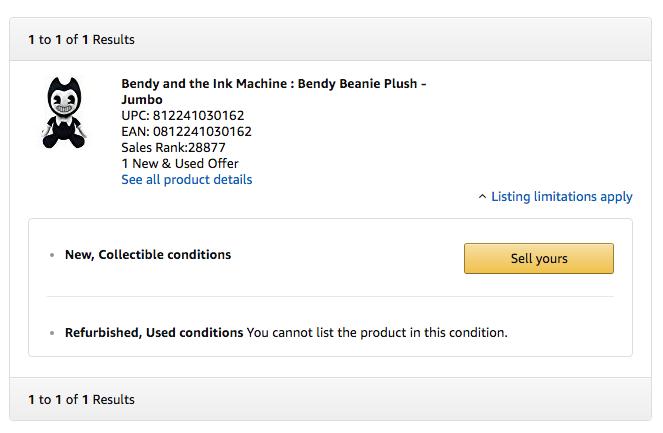Click the word "Jumbo" in the product title

pyautogui.click(x=143, y=100)
